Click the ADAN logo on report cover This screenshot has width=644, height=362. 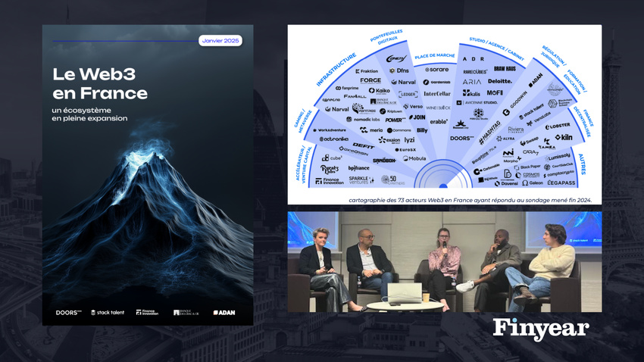click(x=224, y=312)
